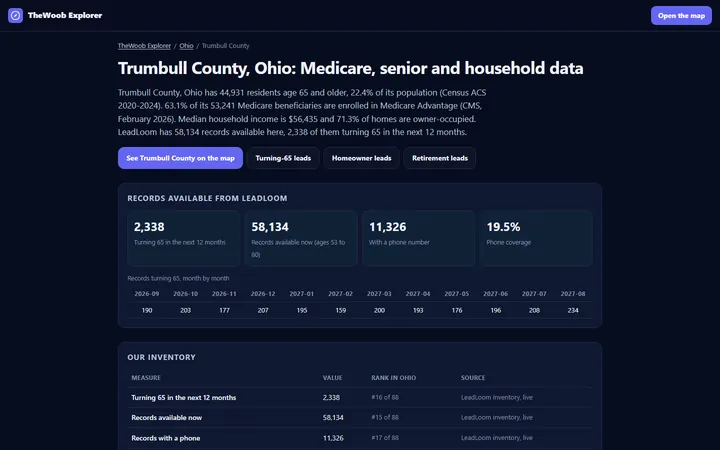This screenshot has height=450, width=720.
Task: Click the RANK IN OHIO column header
Action: [x=394, y=378]
